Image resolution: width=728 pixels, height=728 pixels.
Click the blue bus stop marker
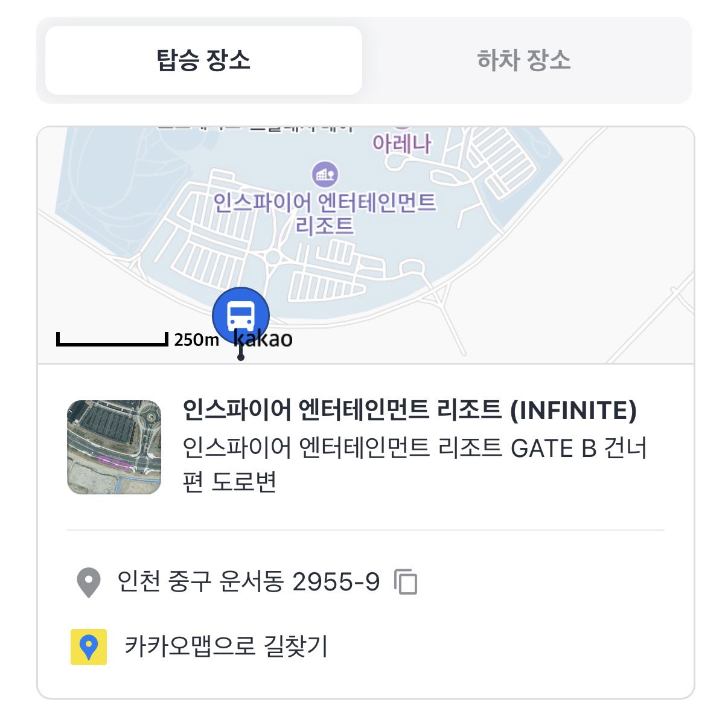(x=240, y=316)
